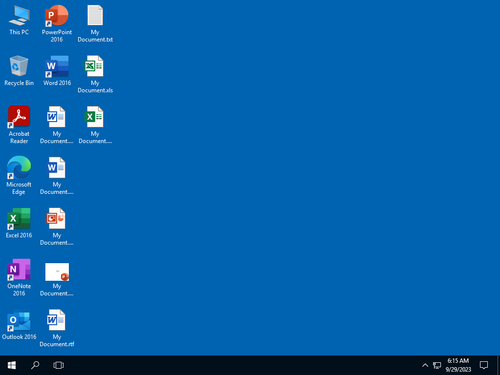500x375 pixels.
Task: Select the This PC desktop icon
Action: (19, 21)
